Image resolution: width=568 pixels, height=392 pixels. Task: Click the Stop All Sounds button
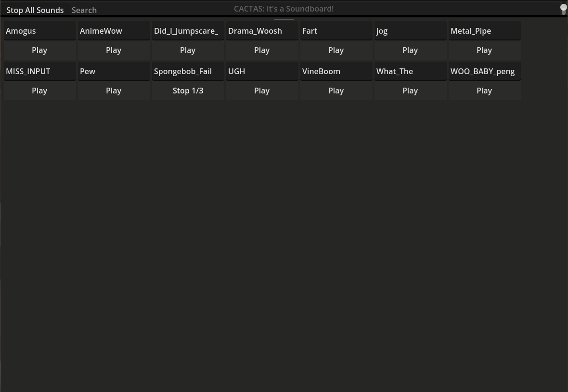point(35,10)
